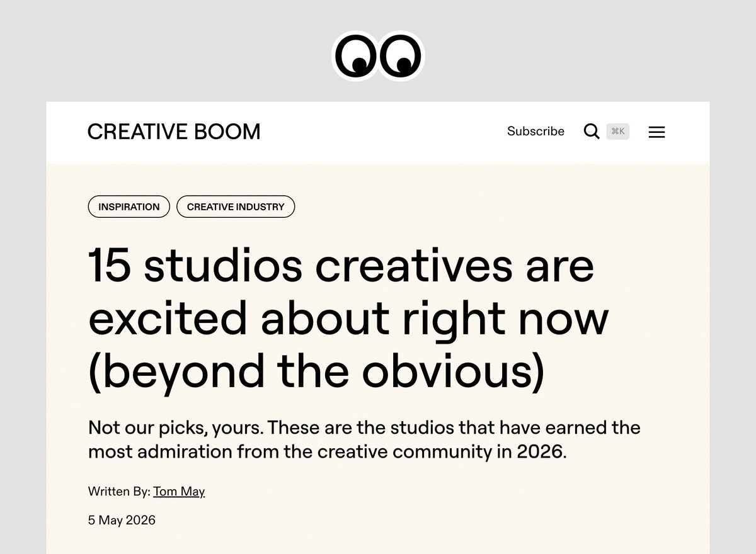756x554 pixels.
Task: Click headline line "15 studios creatives are"
Action: 341,265
